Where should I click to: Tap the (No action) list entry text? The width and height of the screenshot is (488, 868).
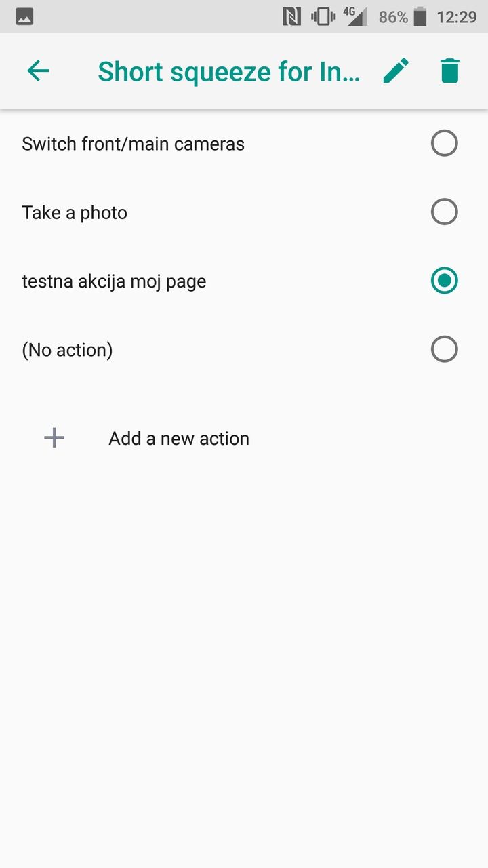point(67,350)
